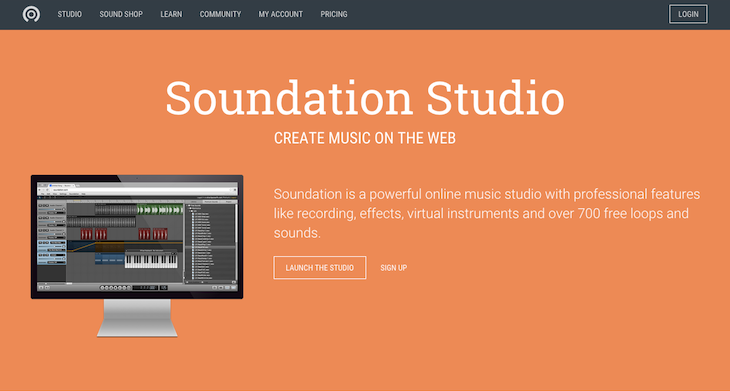Viewport: 730px width, 391px height.
Task: Open the Studio nav item
Action: coord(70,14)
